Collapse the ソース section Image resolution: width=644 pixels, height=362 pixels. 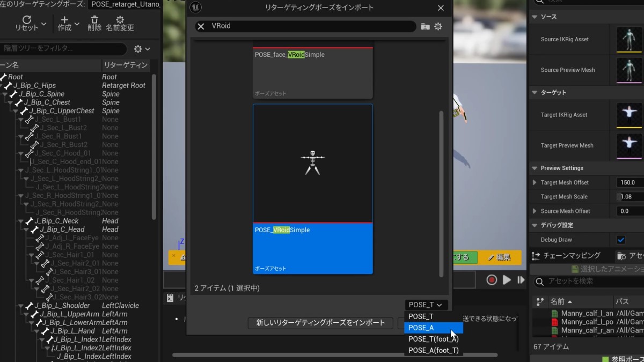pyautogui.click(x=535, y=17)
